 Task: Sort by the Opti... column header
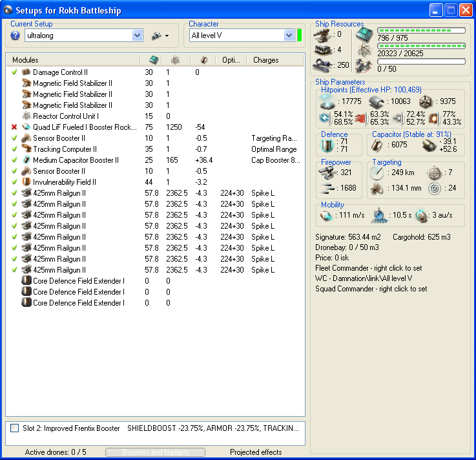[x=231, y=60]
